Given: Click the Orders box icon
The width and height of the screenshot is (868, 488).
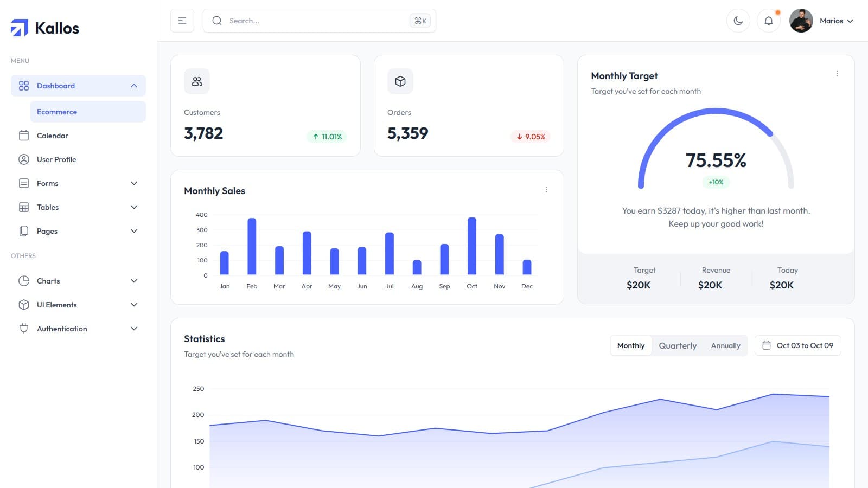Looking at the screenshot, I should point(400,81).
